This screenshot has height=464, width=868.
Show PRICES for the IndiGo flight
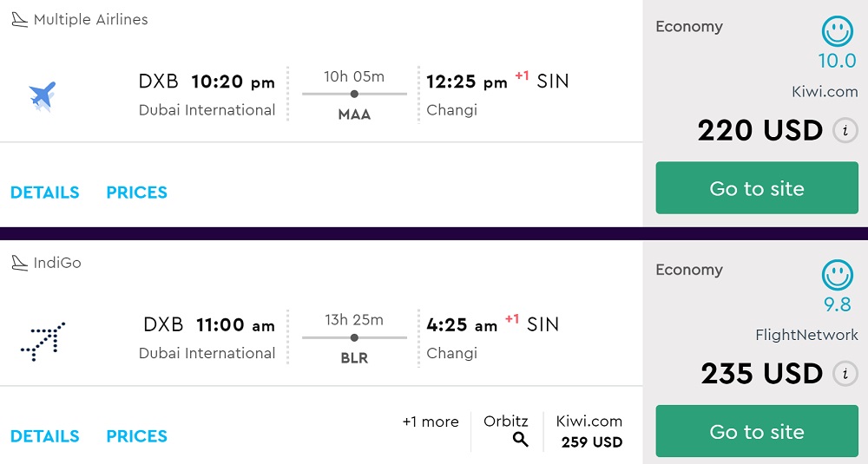[136, 436]
